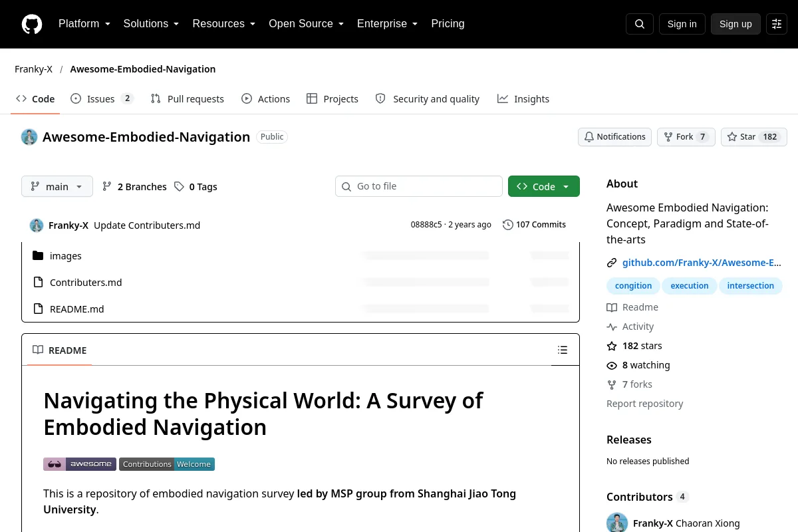Open the Platform dropdown menu
This screenshot has width=798, height=532.
click(84, 24)
